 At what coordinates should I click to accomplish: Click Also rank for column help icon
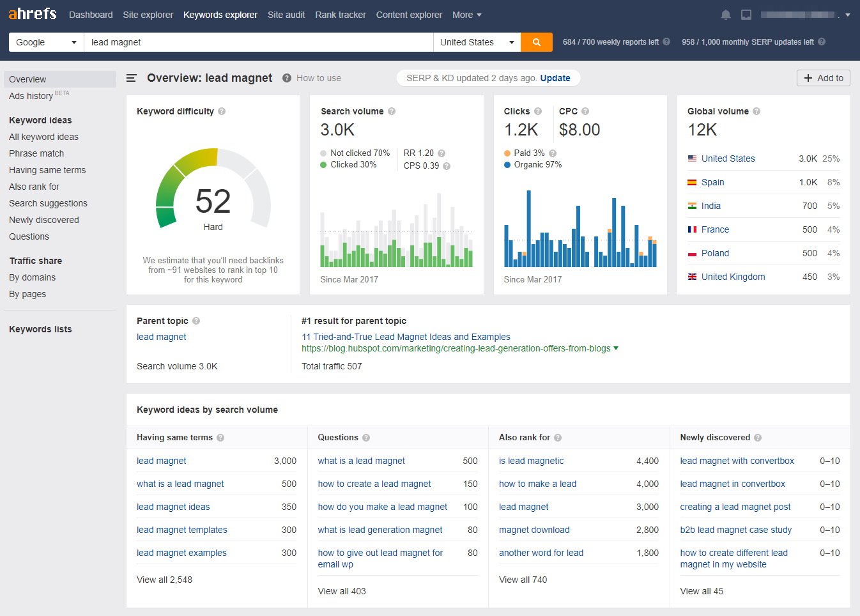(x=558, y=438)
